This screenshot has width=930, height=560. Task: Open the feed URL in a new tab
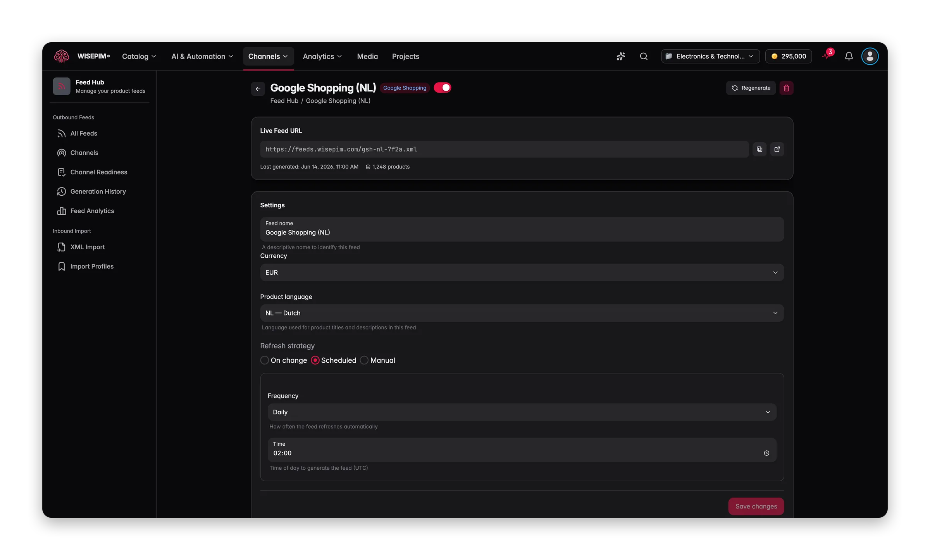pos(777,149)
